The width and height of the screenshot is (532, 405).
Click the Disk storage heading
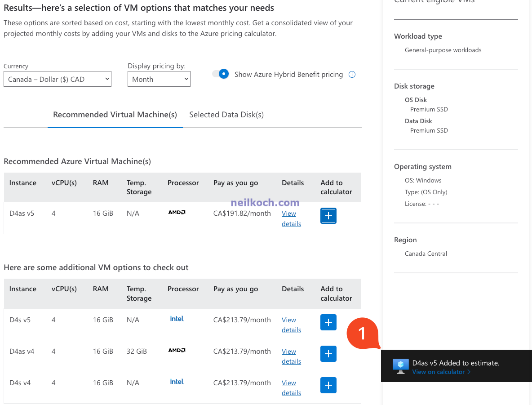point(414,86)
